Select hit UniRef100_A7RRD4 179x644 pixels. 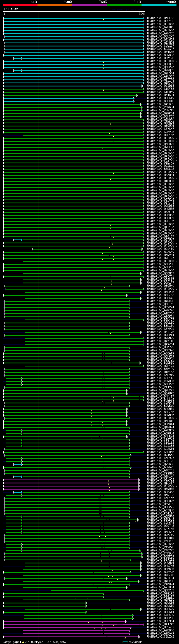pyautogui.click(x=161, y=123)
